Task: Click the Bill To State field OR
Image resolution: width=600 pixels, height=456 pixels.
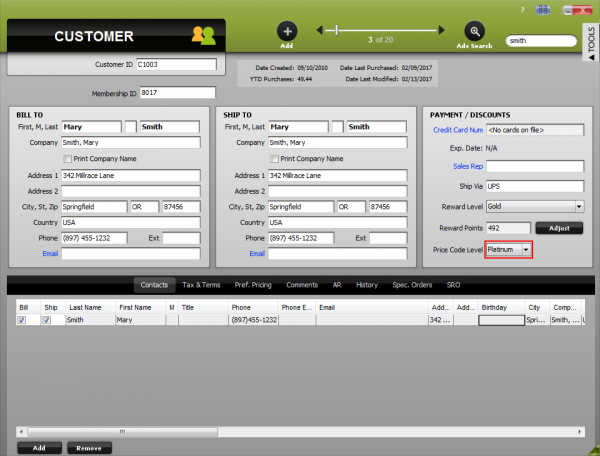Action: (x=145, y=207)
